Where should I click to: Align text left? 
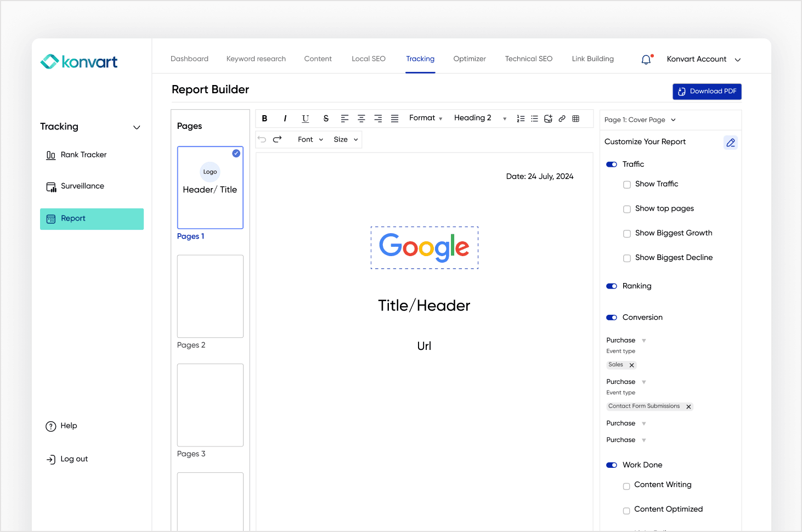pos(344,118)
